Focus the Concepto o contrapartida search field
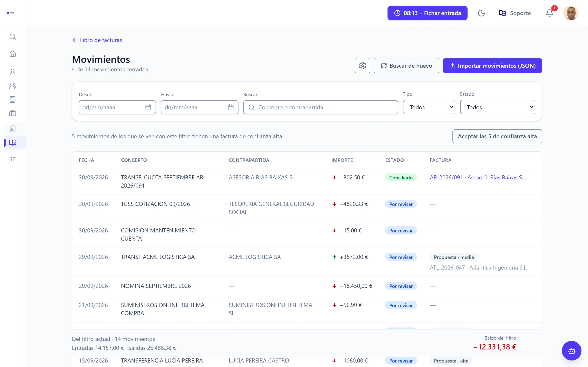This screenshot has width=588, height=367. coord(321,107)
